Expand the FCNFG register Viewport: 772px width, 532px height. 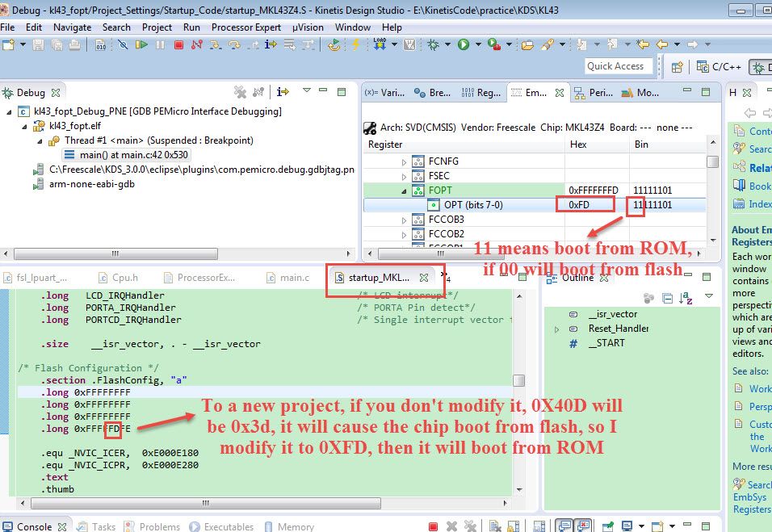[404, 162]
